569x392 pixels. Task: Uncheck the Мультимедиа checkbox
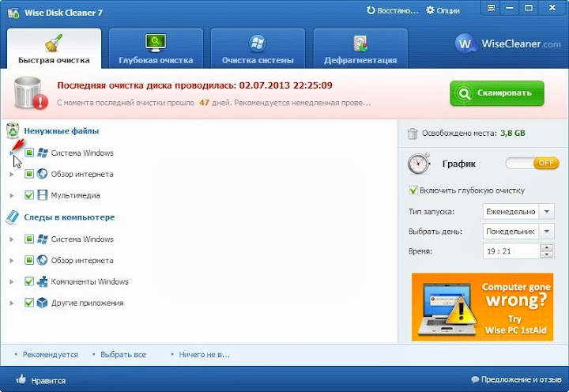(x=29, y=195)
